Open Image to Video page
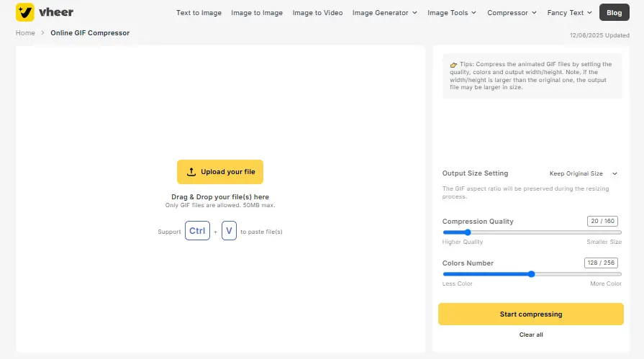The image size is (644, 359). [317, 13]
